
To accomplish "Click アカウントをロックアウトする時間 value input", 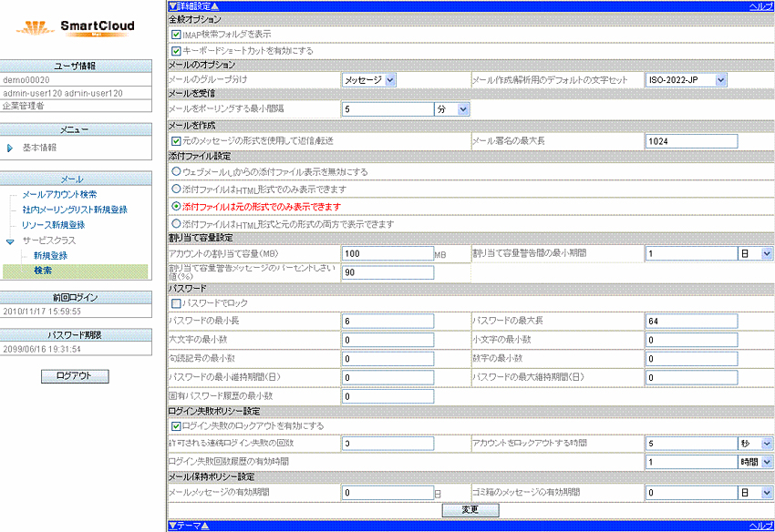I will pos(691,444).
